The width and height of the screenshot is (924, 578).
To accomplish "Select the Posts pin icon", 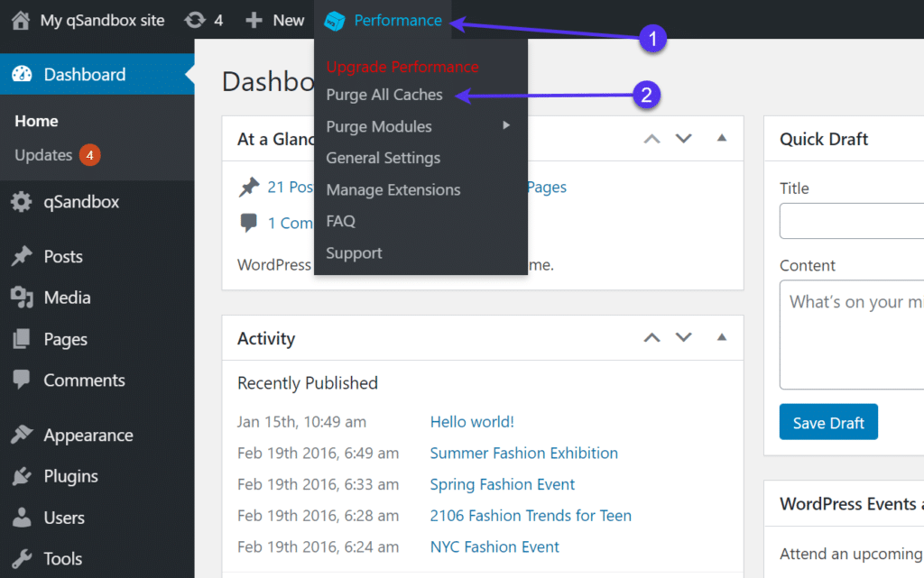I will 22,256.
